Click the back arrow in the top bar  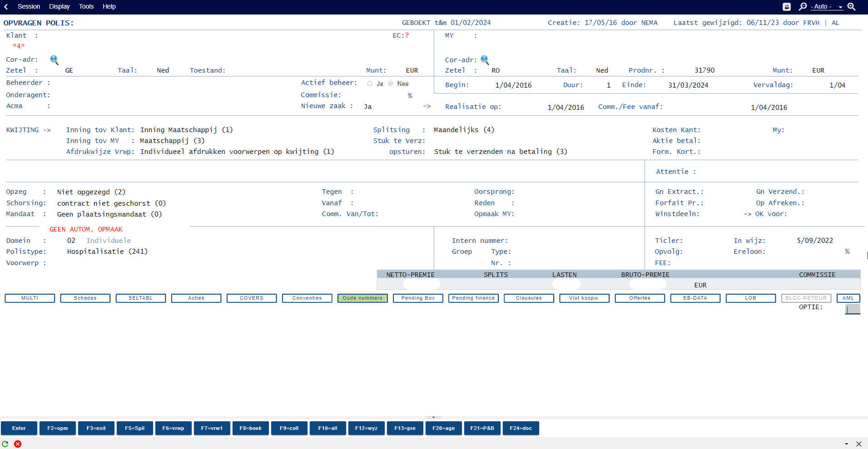[6, 7]
